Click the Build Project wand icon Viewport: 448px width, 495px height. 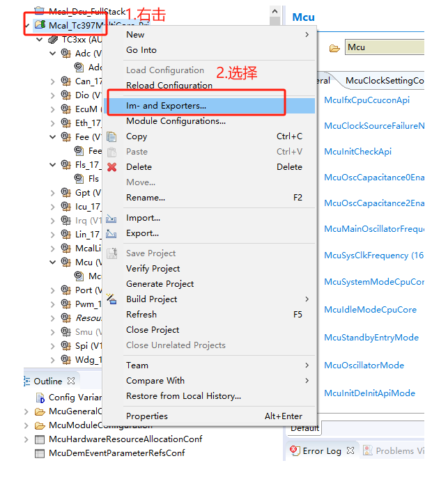(111, 299)
